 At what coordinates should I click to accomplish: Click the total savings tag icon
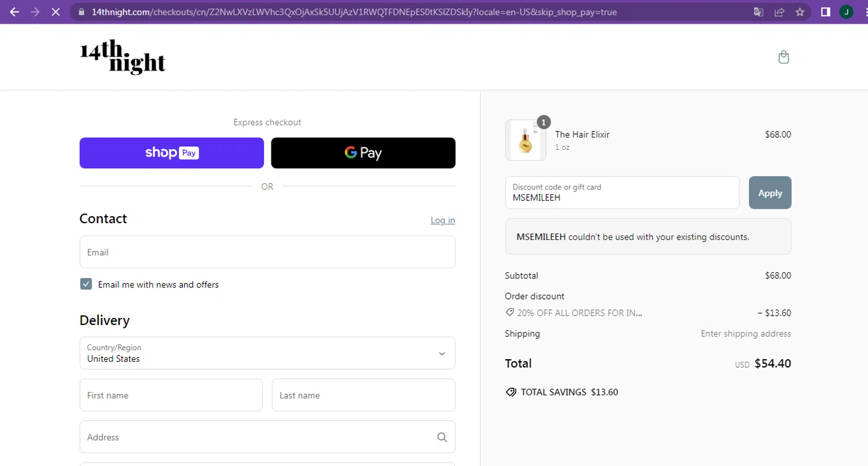tap(510, 392)
